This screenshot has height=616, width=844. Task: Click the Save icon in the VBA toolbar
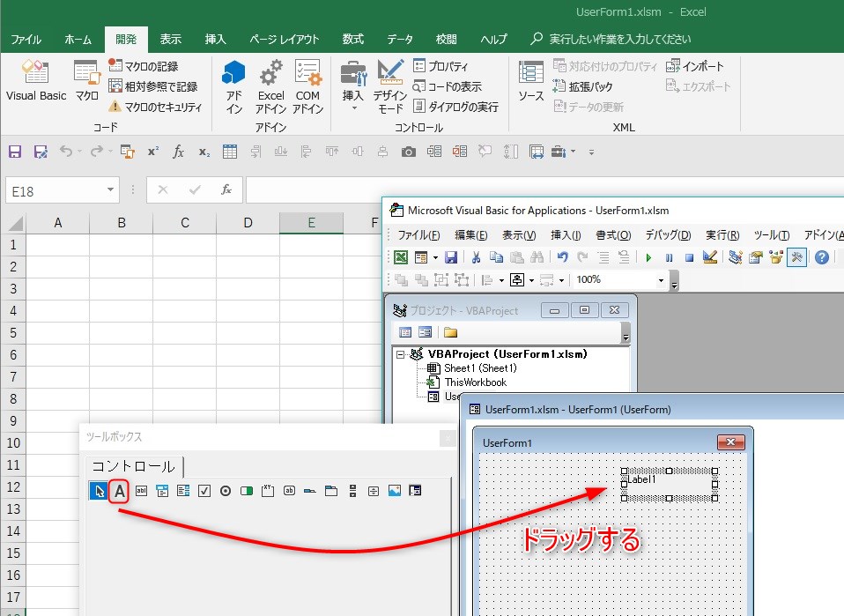(450, 257)
